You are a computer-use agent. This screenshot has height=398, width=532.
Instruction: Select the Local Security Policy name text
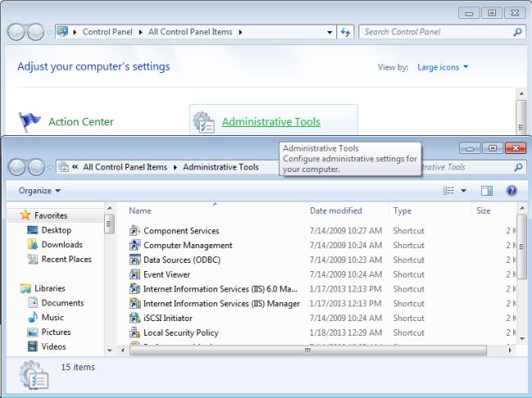(181, 332)
